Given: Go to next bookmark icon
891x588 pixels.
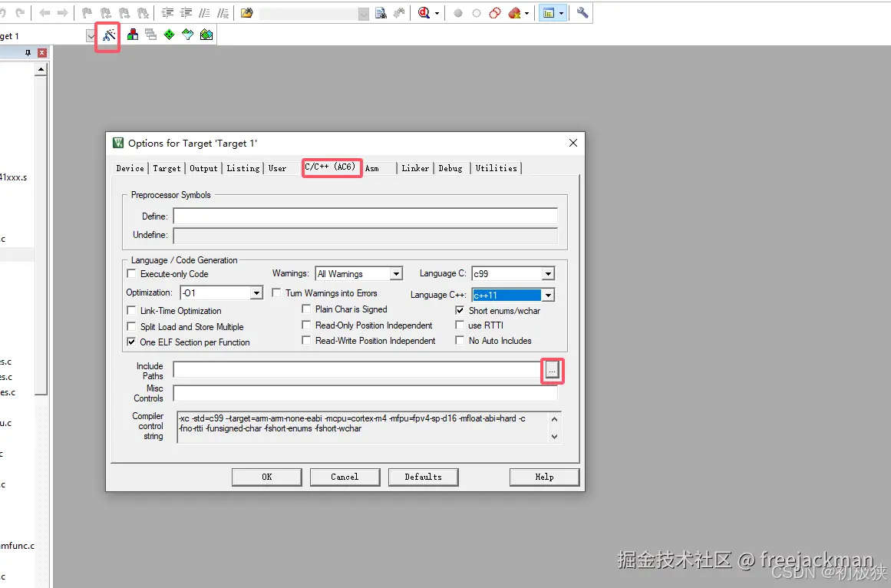Looking at the screenshot, I should pyautogui.click(x=124, y=12).
